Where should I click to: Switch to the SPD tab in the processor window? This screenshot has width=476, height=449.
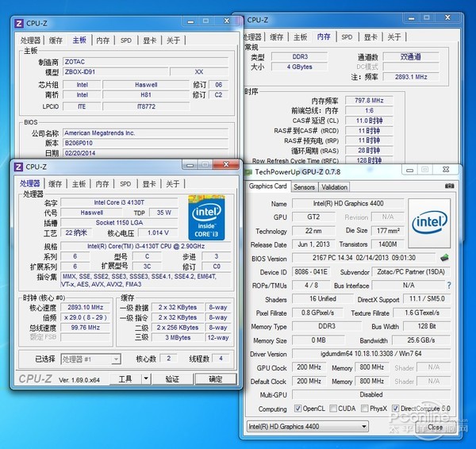(x=125, y=184)
